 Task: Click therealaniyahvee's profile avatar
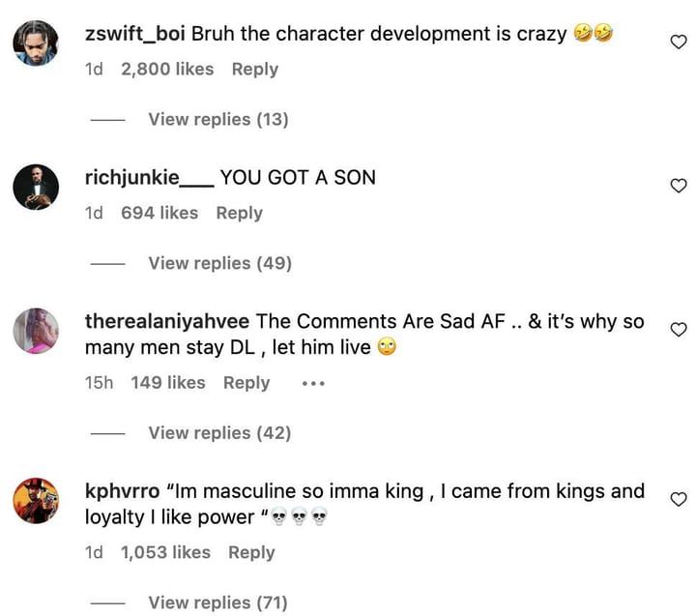(x=36, y=331)
